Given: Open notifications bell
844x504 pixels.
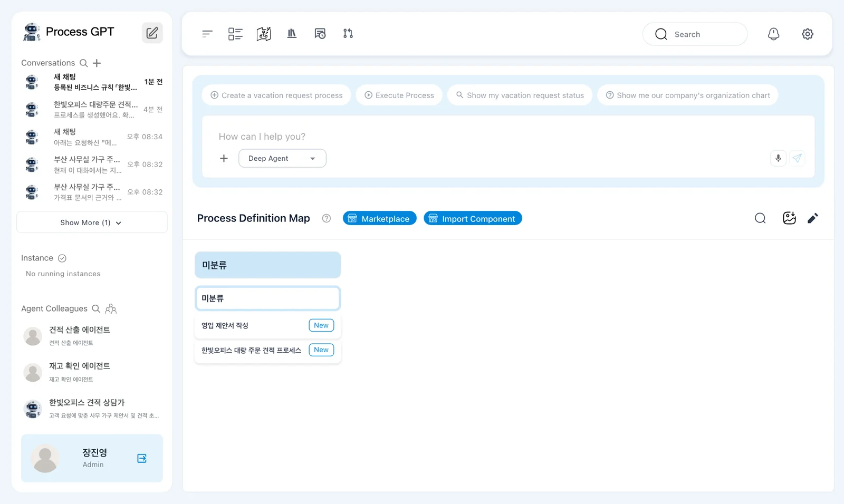Looking at the screenshot, I should [773, 34].
